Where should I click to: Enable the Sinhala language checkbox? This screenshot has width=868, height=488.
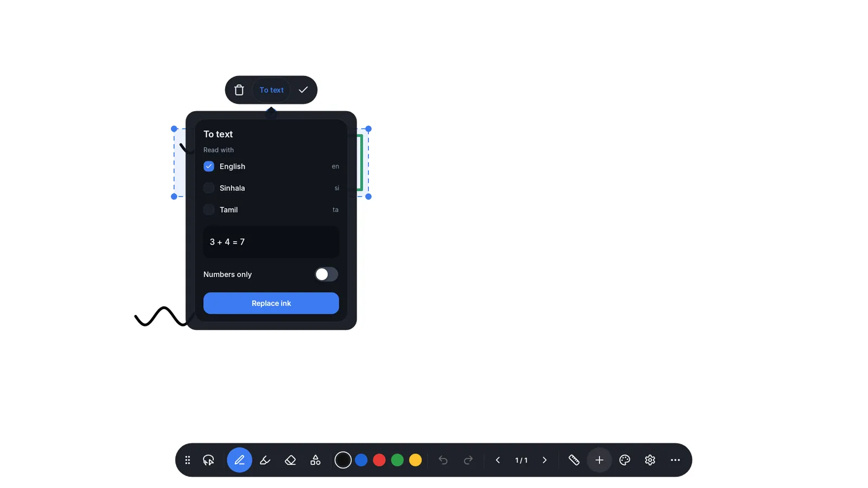tap(209, 188)
